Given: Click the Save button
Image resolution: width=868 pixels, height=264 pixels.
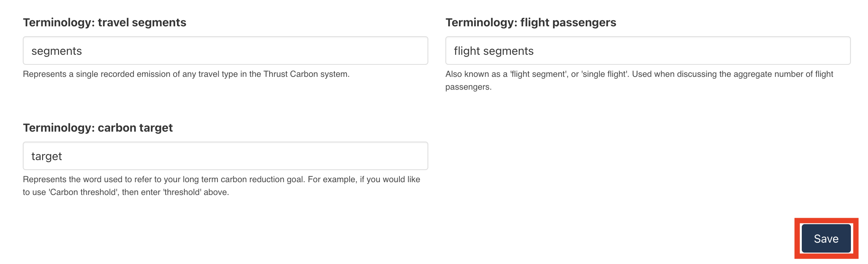Looking at the screenshot, I should (x=826, y=238).
